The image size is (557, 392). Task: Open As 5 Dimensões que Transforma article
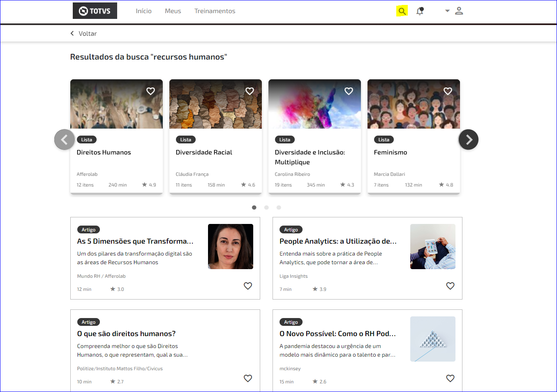[x=135, y=241]
